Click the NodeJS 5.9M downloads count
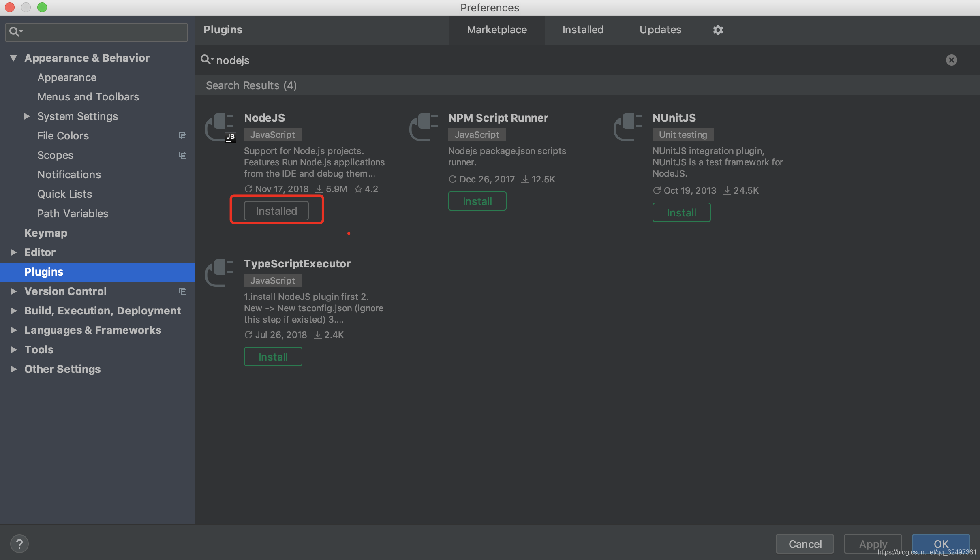This screenshot has height=560, width=980. [331, 189]
